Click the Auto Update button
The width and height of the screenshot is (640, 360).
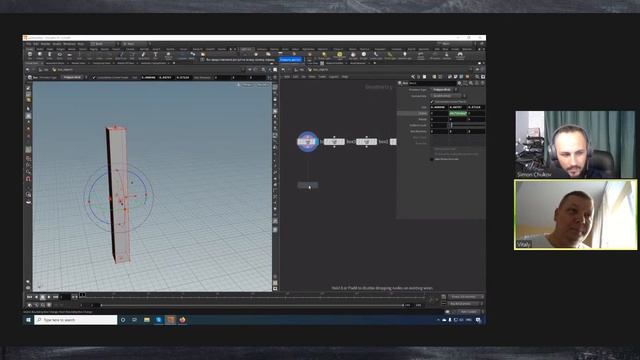point(468,311)
